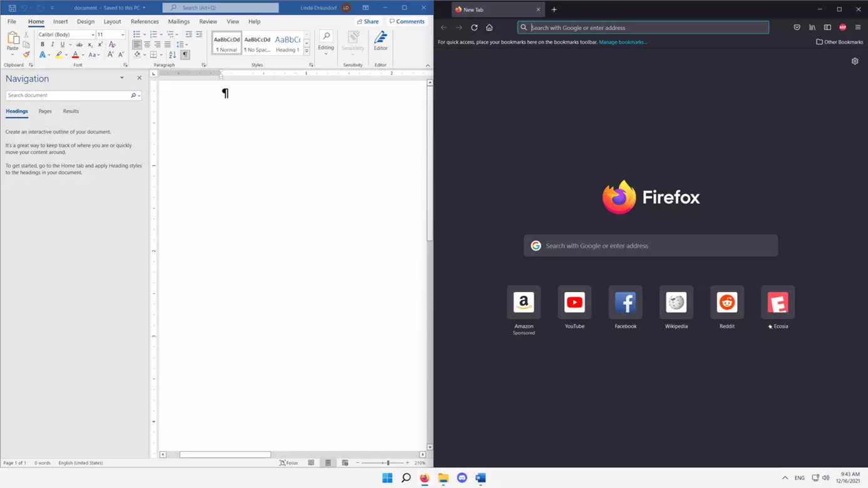868x488 pixels.
Task: Open Firefox home page icon
Action: pos(489,28)
